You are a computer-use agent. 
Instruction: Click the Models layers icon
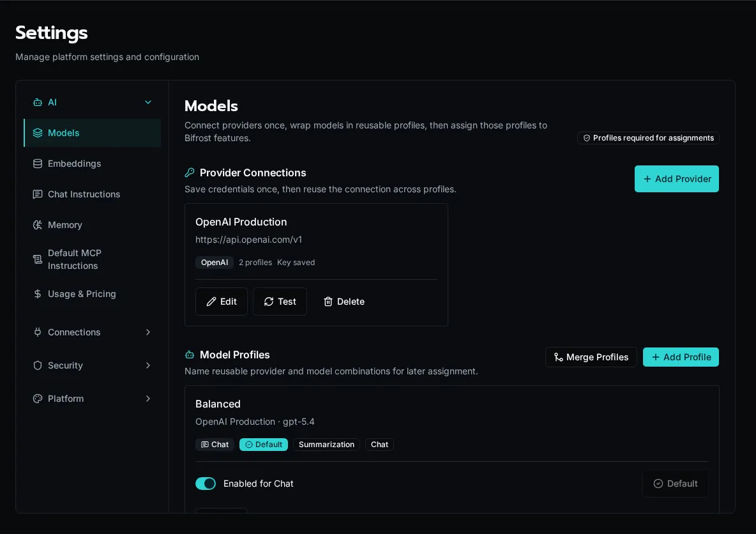[37, 133]
